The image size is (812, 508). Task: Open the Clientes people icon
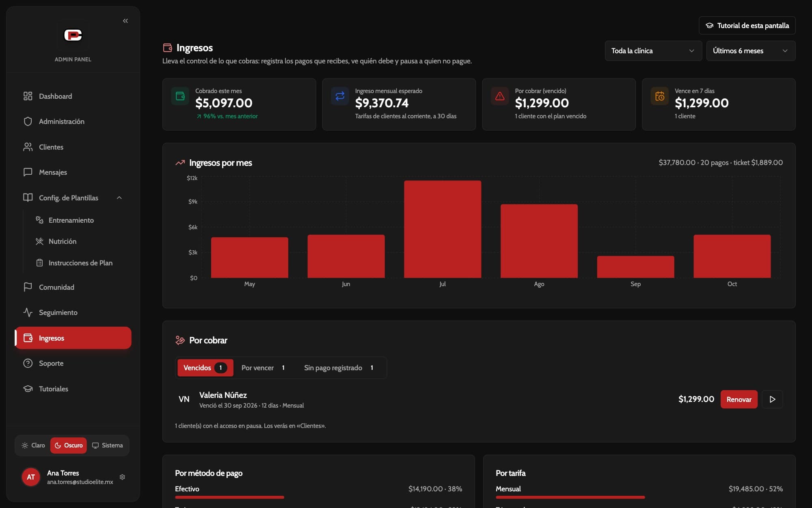click(28, 147)
